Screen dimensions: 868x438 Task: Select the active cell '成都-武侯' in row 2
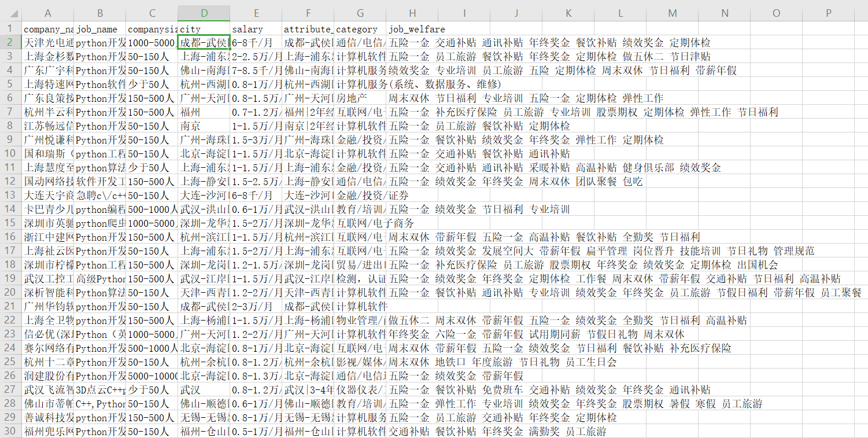(x=204, y=43)
